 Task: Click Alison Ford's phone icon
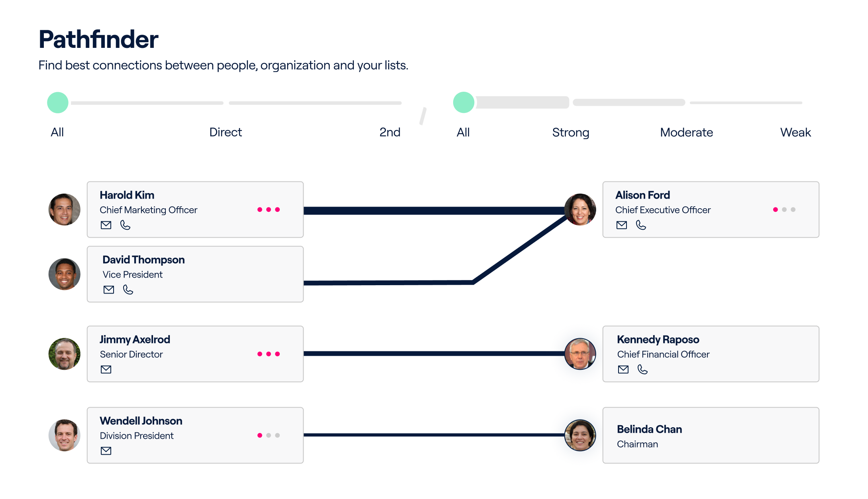click(641, 225)
